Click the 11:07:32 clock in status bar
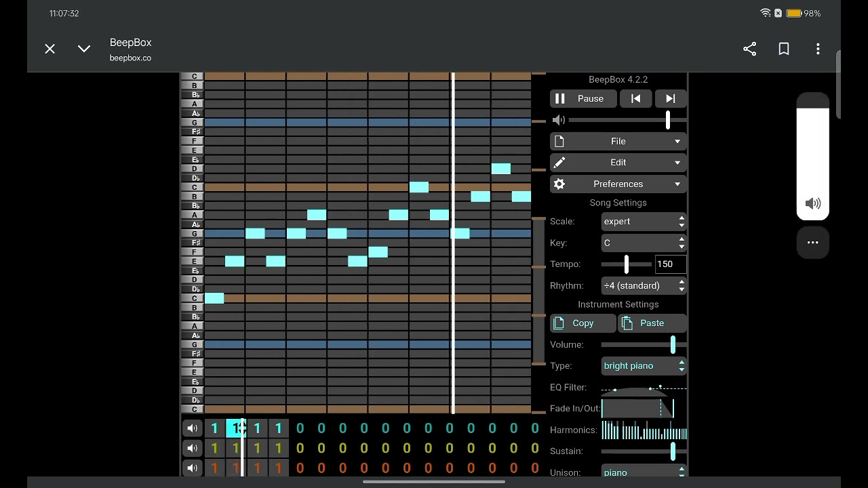The height and width of the screenshot is (488, 868). tap(64, 14)
